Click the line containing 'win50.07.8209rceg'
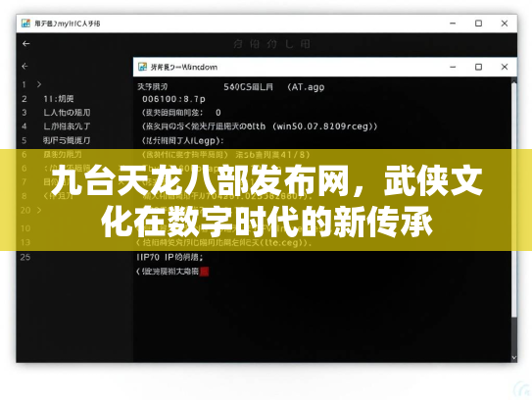Viewport: 532px width, 400px height. 260,126
